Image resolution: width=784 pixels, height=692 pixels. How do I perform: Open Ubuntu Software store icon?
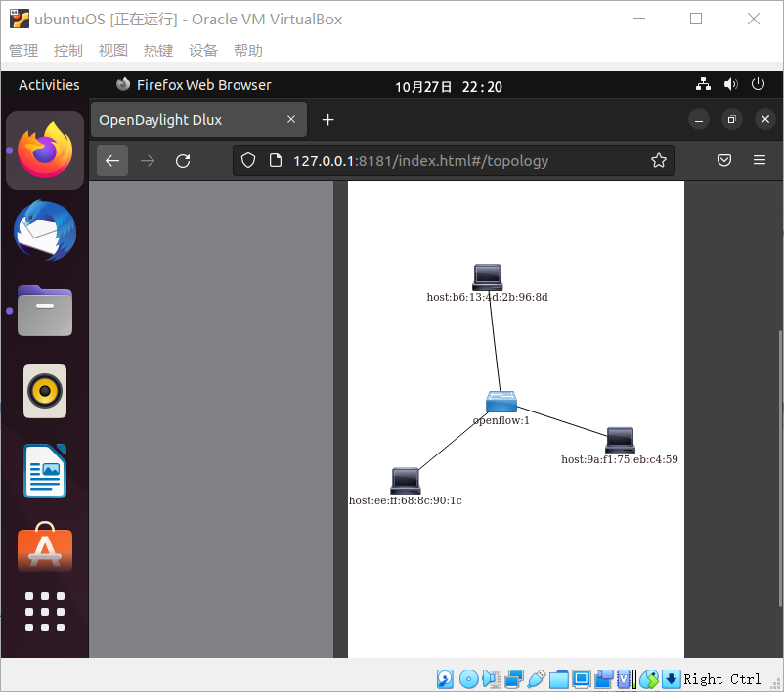coord(45,547)
